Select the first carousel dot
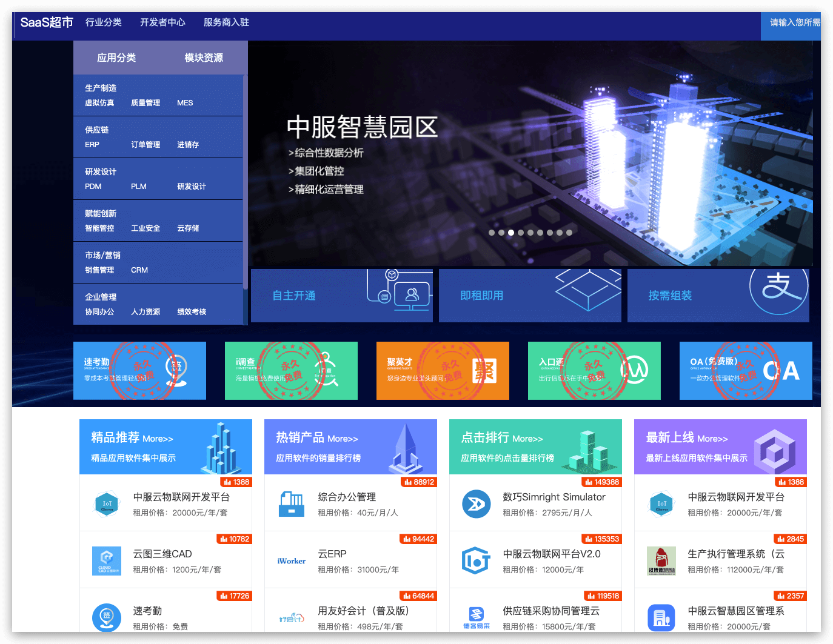Screen dimensions: 833x644 [492, 233]
